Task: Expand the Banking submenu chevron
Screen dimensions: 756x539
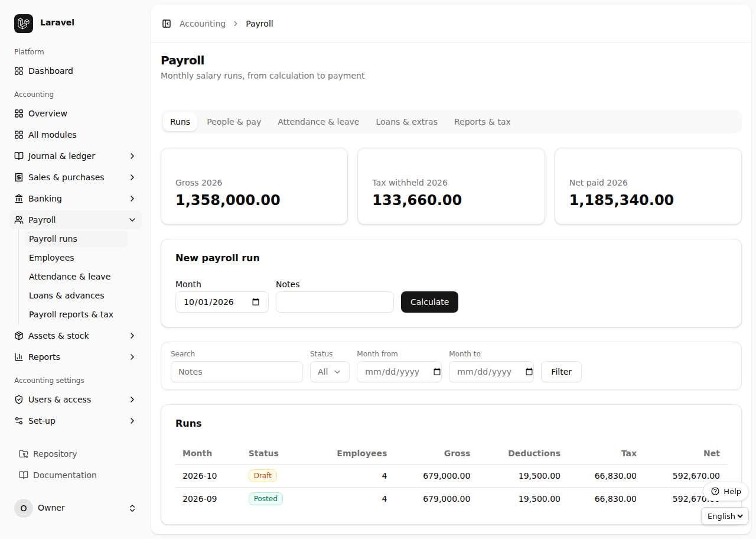Action: click(132, 199)
